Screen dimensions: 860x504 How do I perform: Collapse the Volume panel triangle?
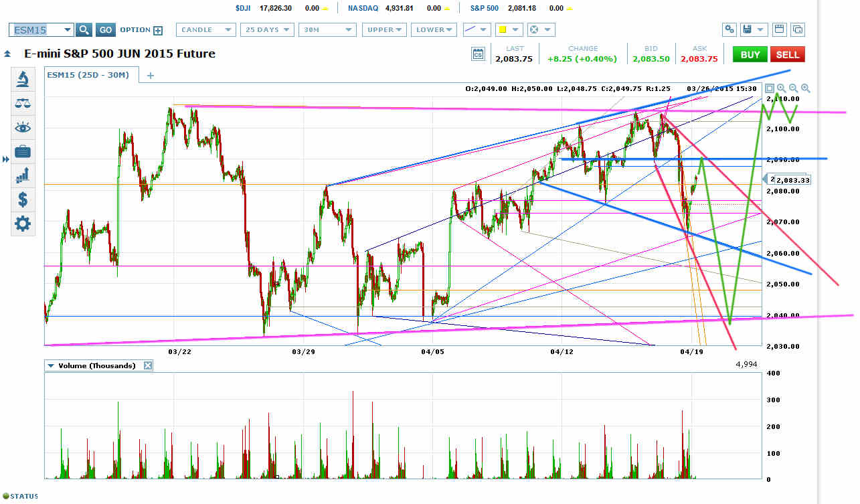coord(50,365)
